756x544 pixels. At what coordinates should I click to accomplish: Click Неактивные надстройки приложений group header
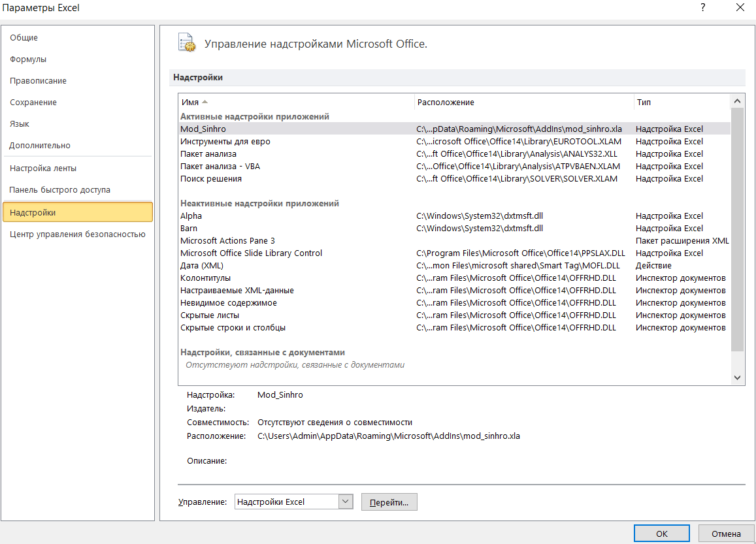click(x=259, y=203)
